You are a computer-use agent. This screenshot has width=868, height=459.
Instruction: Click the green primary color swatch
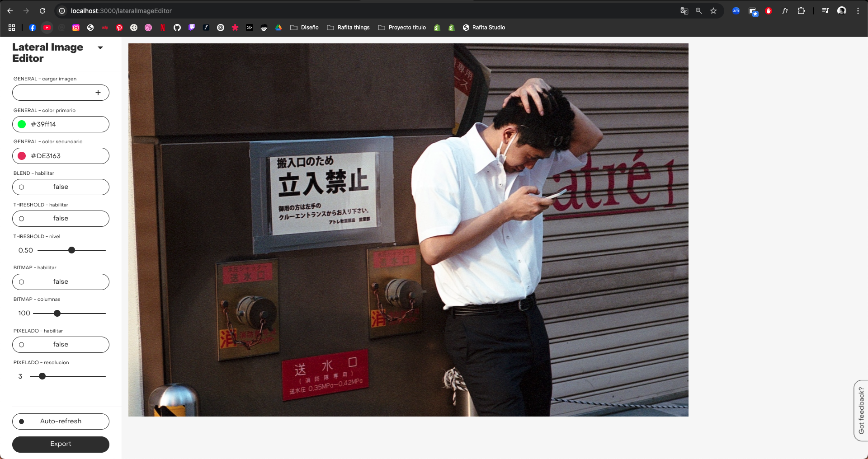pos(22,124)
